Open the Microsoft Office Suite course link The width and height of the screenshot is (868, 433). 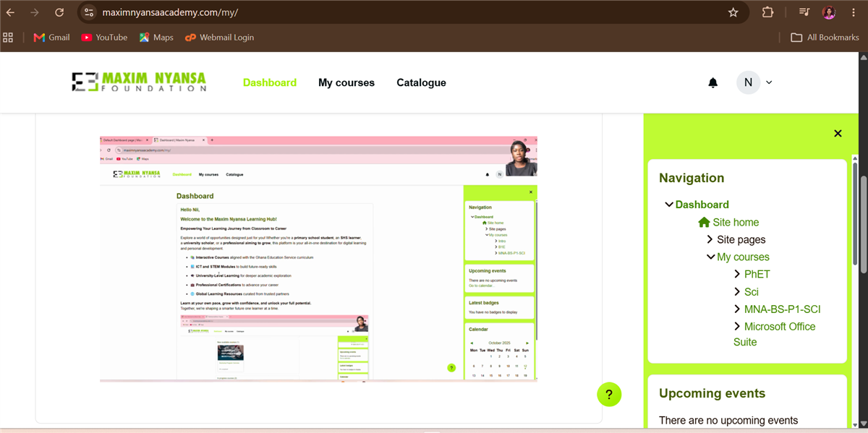click(775, 334)
